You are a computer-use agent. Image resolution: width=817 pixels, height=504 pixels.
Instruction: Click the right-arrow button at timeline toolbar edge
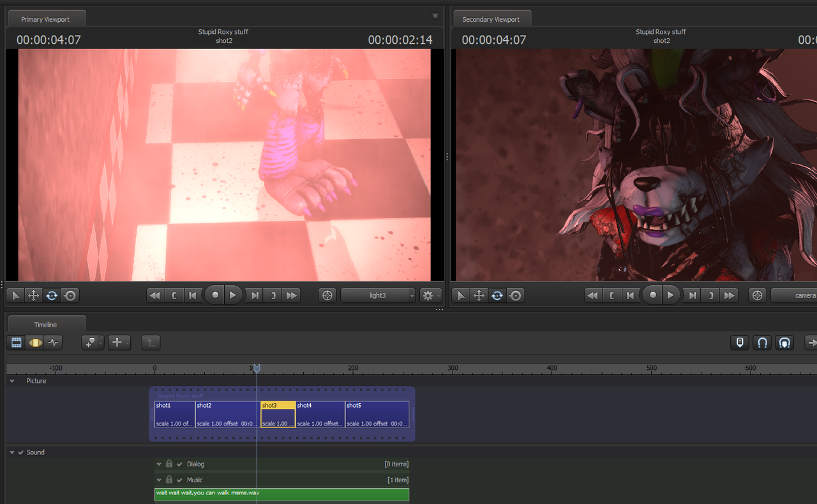pyautogui.click(x=811, y=343)
